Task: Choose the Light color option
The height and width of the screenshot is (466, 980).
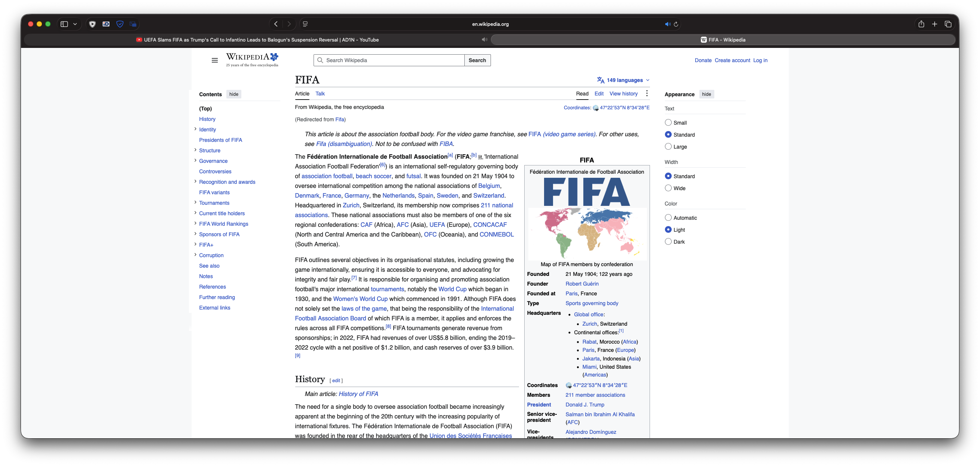Action: point(668,229)
